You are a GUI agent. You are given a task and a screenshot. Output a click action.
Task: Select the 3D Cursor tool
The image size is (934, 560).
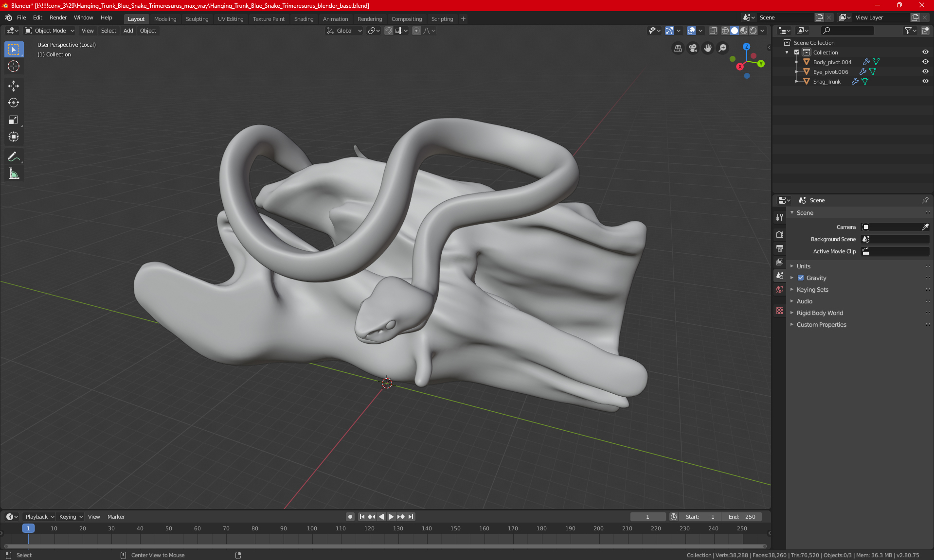click(x=14, y=66)
